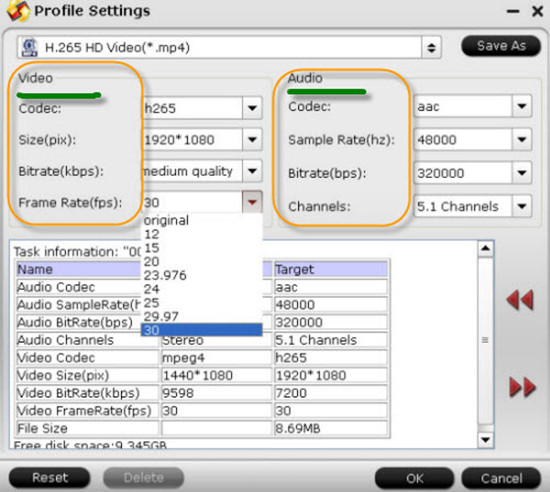Expand the Bitrate medium quality dropdown
Image resolution: width=550 pixels, height=492 pixels.
click(x=252, y=171)
